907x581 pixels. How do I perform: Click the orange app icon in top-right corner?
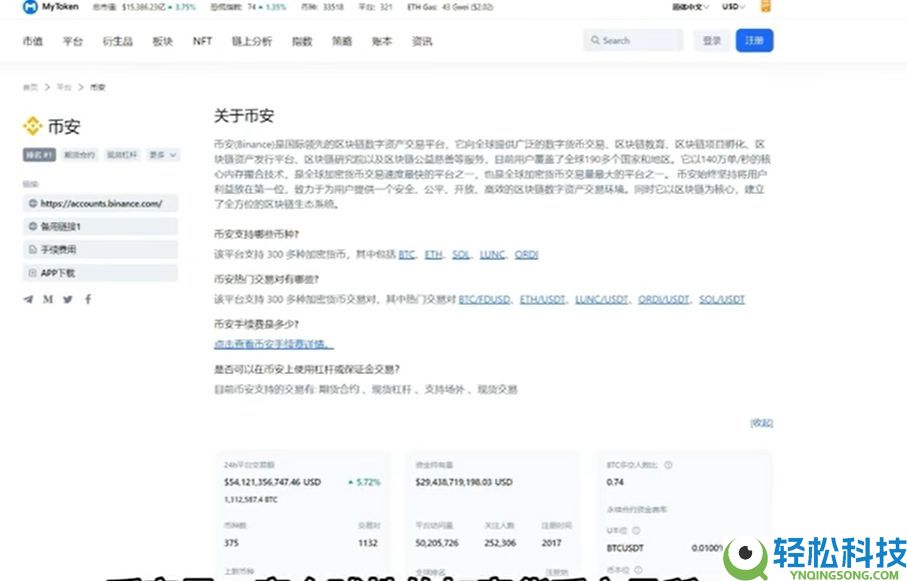pyautogui.click(x=765, y=6)
